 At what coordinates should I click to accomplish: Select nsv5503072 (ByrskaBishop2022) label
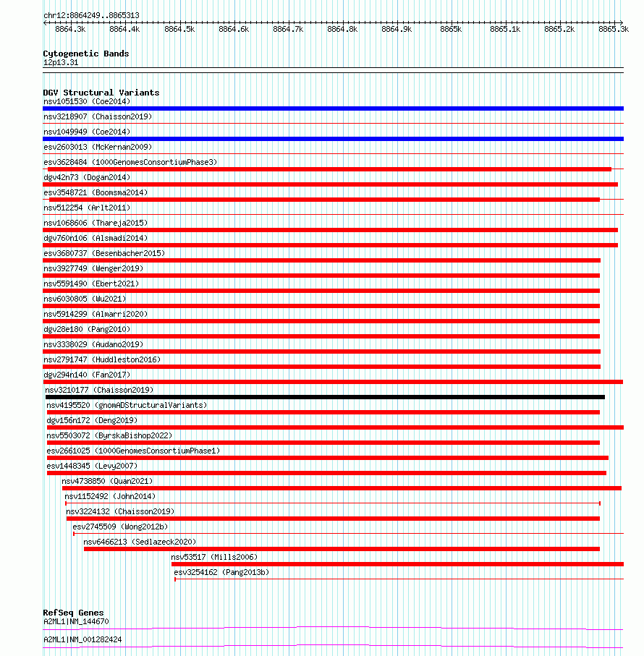pyautogui.click(x=110, y=436)
